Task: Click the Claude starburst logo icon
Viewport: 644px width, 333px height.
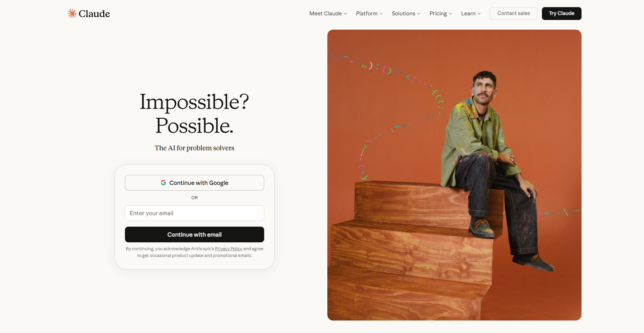Action: pos(72,14)
